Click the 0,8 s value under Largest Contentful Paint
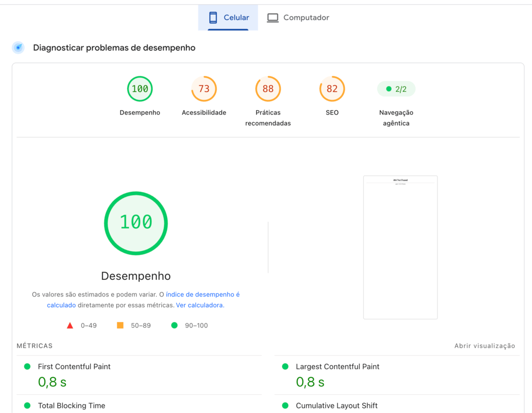Image resolution: width=532 pixels, height=413 pixels. 310,382
